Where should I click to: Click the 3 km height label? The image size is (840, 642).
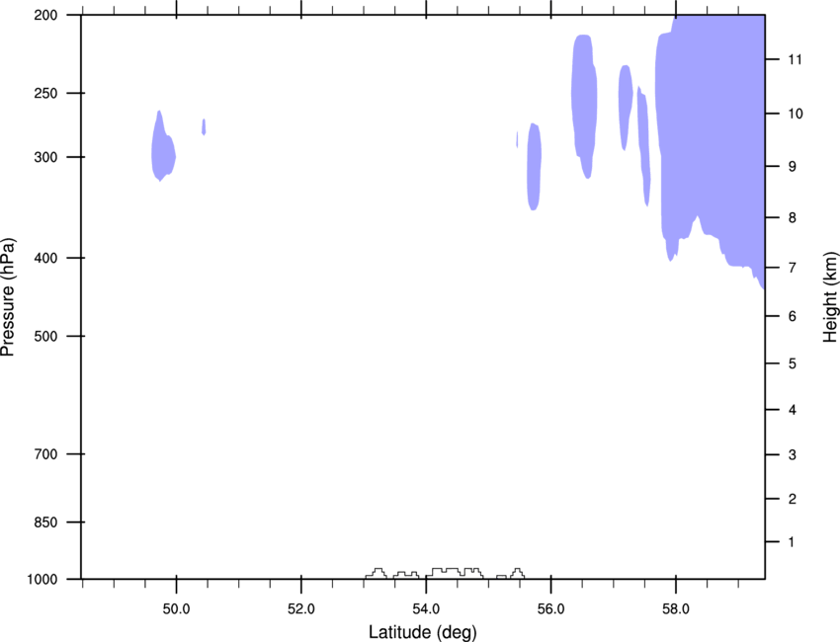point(793,455)
